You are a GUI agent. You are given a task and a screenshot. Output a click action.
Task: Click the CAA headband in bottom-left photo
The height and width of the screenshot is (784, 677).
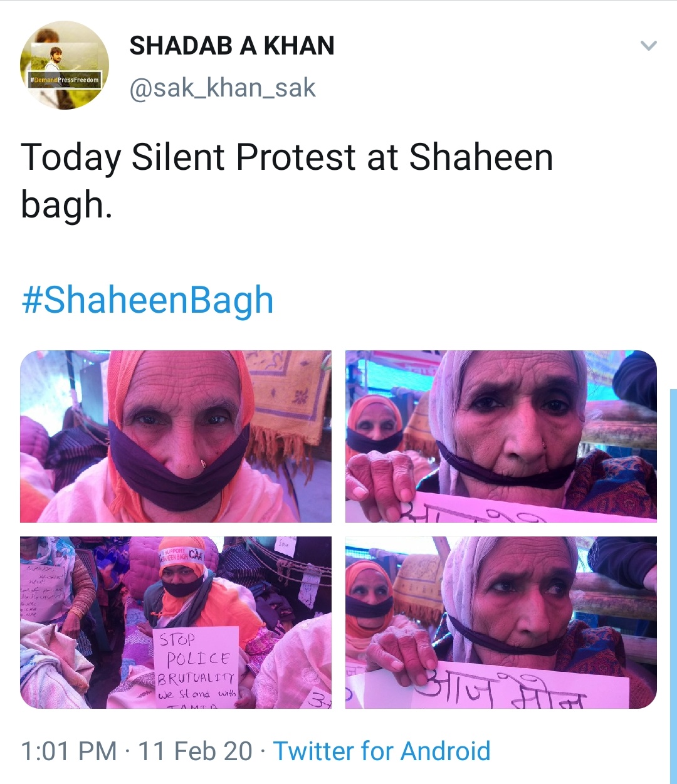(182, 555)
